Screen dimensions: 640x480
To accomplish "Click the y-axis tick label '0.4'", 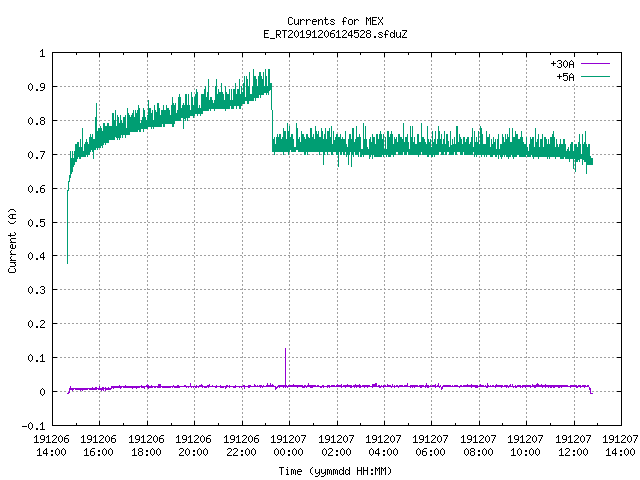I will tap(36, 256).
